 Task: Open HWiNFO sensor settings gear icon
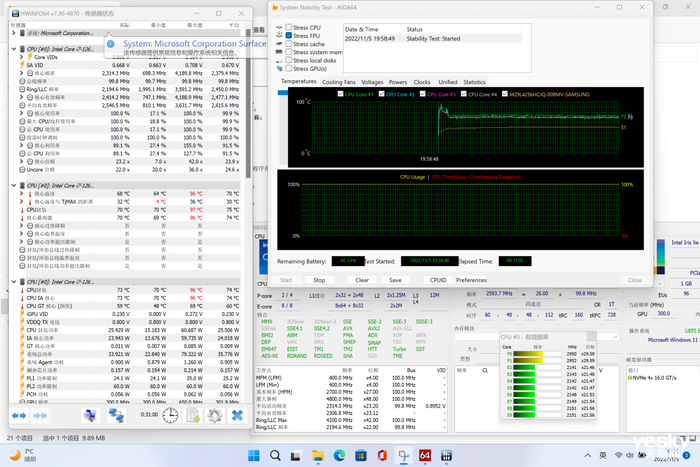click(215, 416)
